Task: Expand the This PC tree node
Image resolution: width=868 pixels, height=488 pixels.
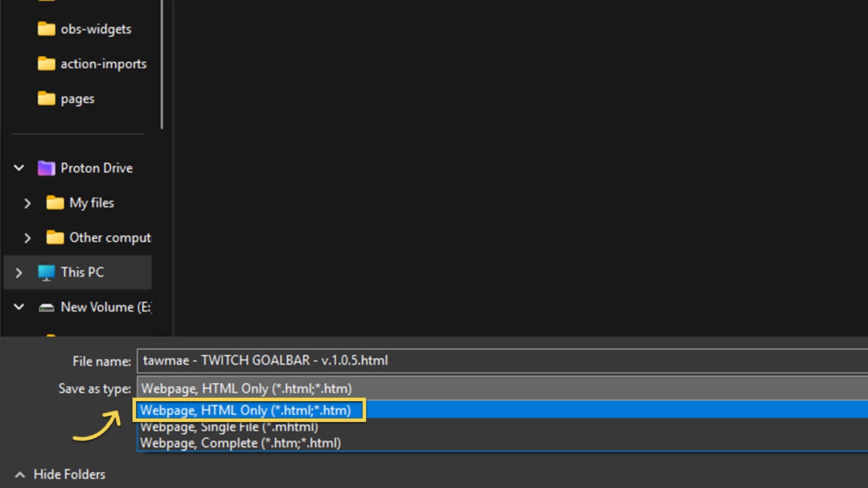Action: (x=19, y=273)
